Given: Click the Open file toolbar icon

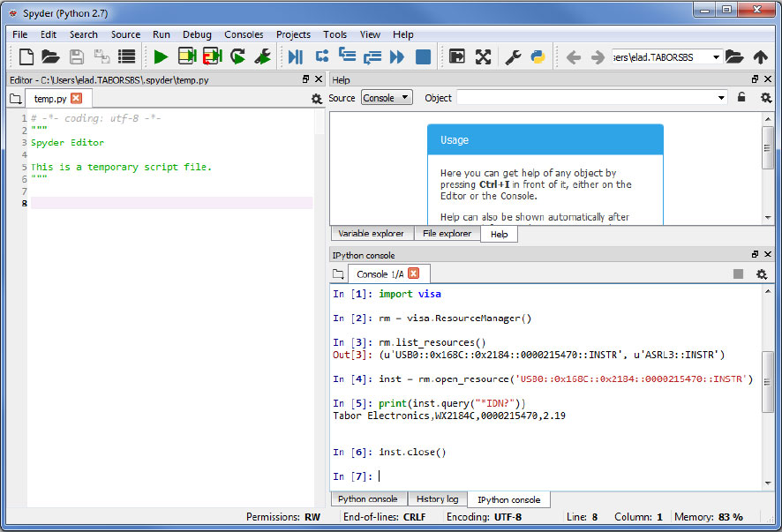Looking at the screenshot, I should point(50,56).
